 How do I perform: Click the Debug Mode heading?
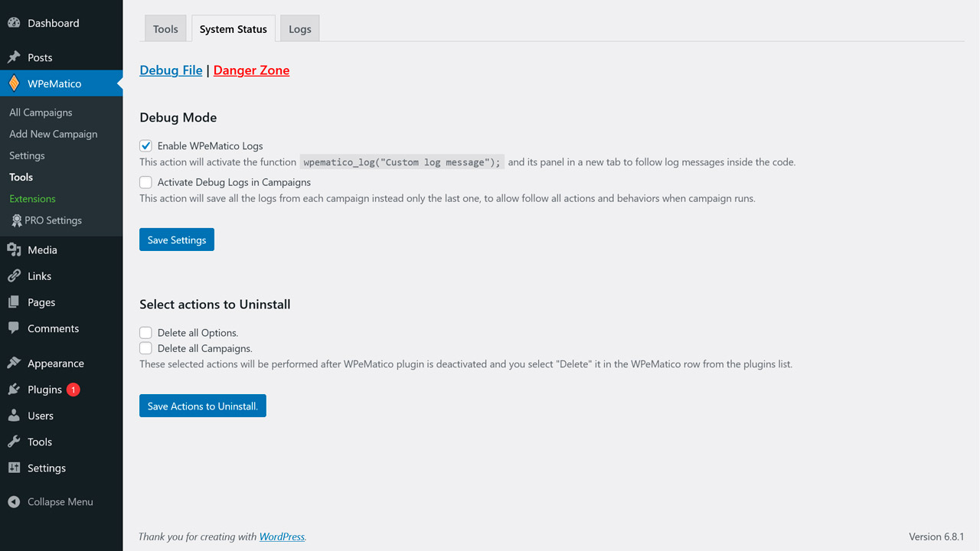tap(178, 118)
